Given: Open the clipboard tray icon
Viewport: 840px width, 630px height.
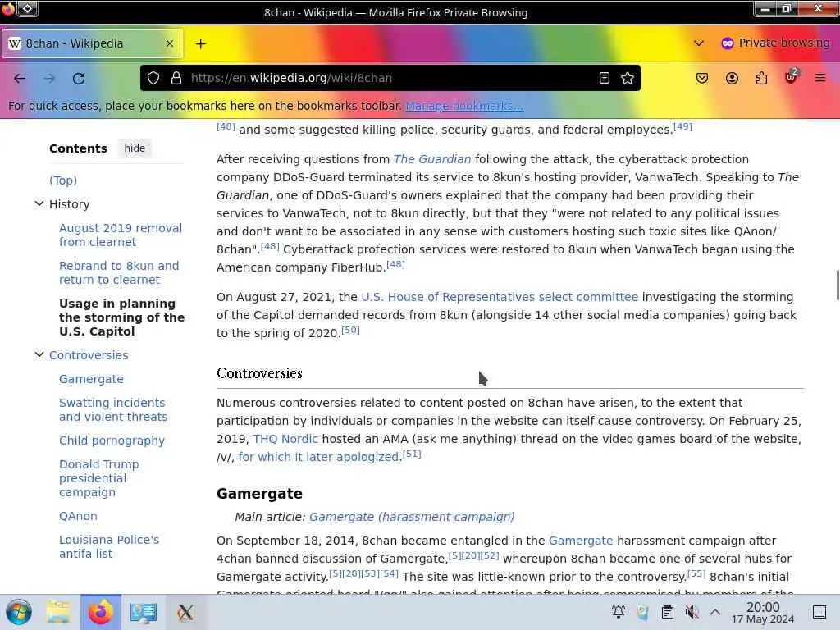Looking at the screenshot, I should (x=668, y=612).
